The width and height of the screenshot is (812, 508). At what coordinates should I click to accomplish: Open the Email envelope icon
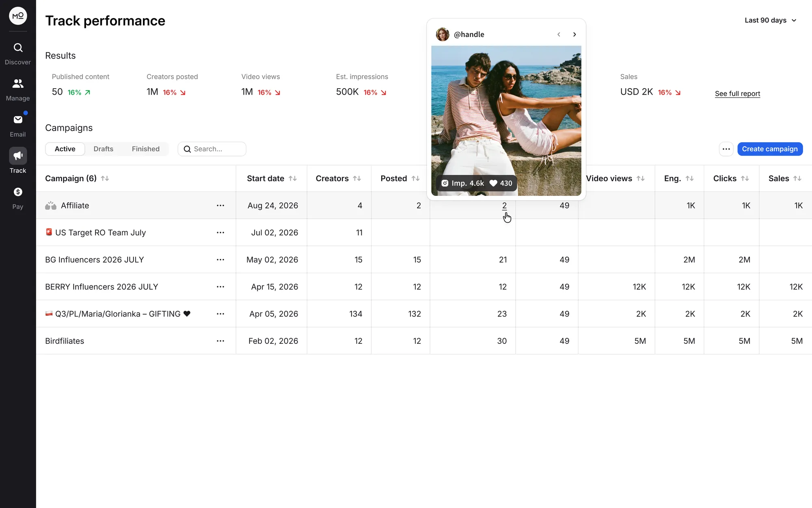18,119
